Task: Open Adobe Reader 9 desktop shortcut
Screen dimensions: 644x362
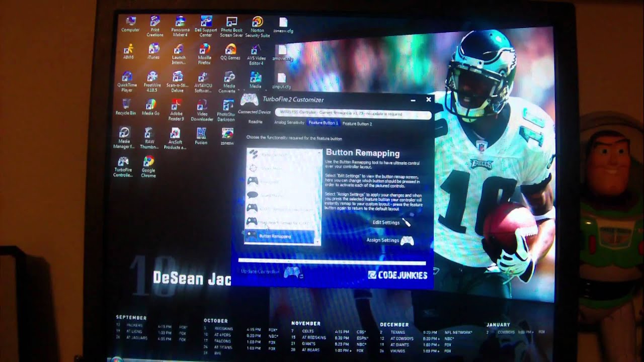Action: coord(176,110)
